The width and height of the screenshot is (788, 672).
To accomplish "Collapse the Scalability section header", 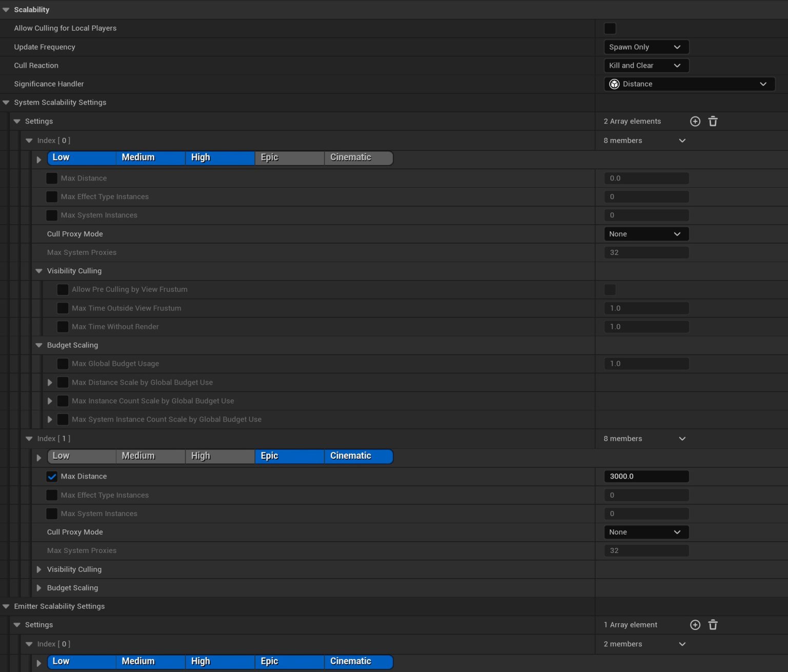I will click(5, 9).
